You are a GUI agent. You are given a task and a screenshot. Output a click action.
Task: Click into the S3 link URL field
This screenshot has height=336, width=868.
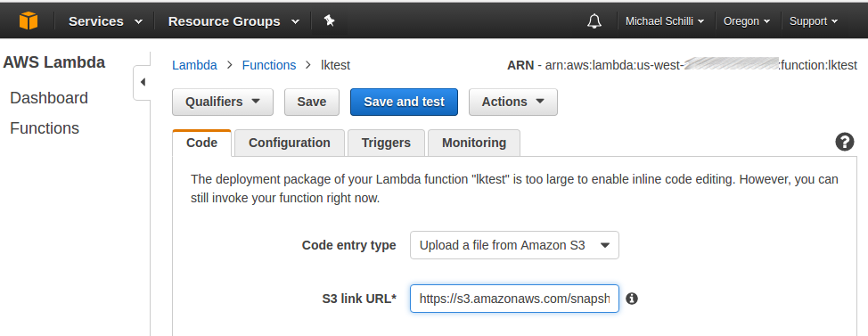tap(514, 299)
